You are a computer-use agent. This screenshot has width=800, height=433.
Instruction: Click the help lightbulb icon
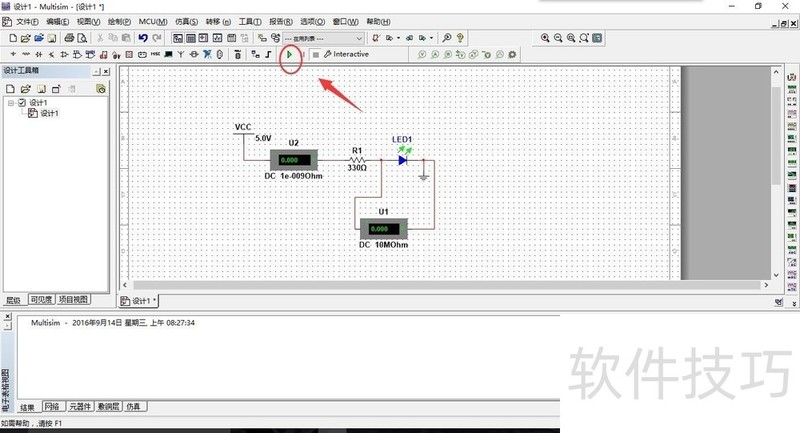(x=460, y=38)
